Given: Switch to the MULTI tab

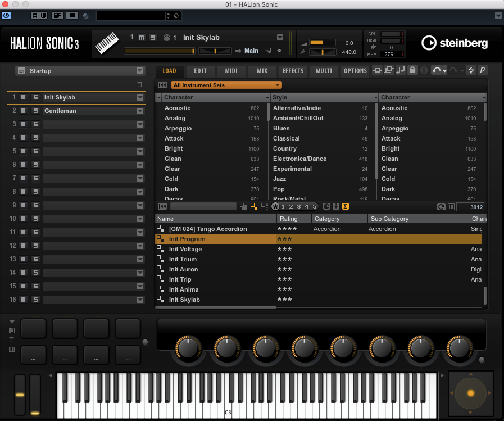Looking at the screenshot, I should pos(324,71).
